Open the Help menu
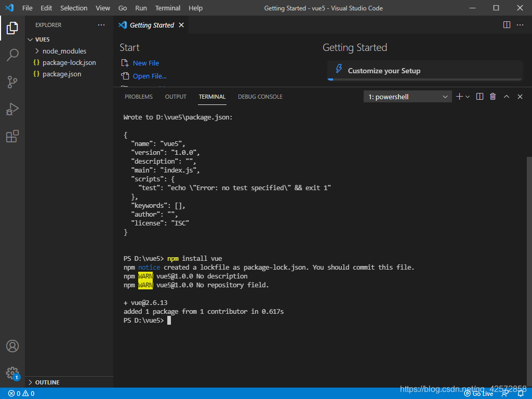 point(195,8)
